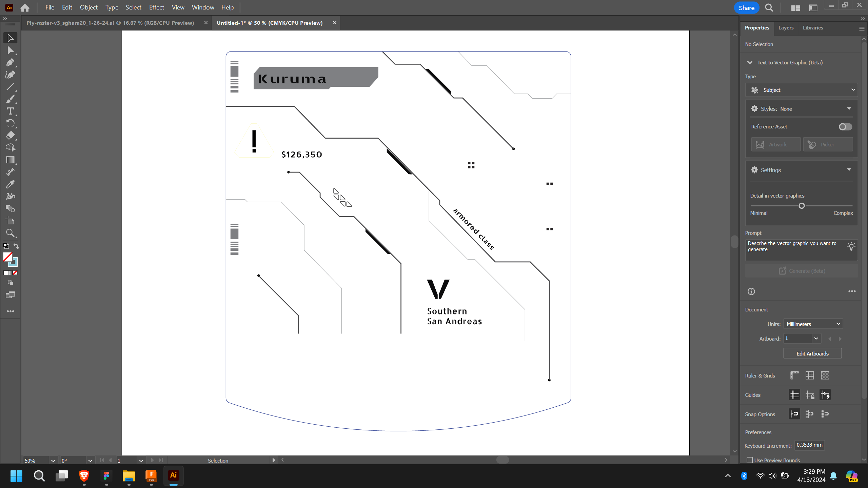Collapse Text to Vector Graphic section
868x488 pixels.
point(750,63)
